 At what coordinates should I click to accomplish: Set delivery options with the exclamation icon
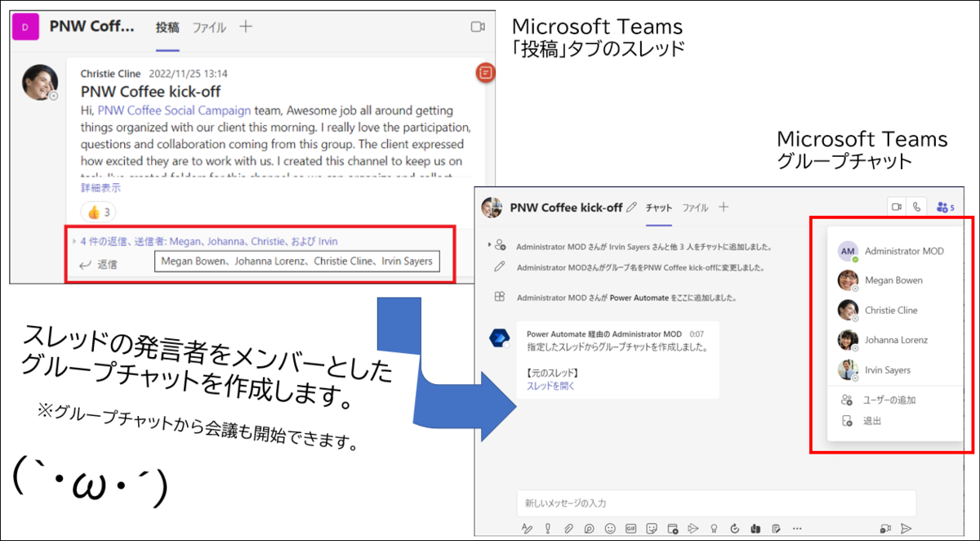click(x=548, y=529)
